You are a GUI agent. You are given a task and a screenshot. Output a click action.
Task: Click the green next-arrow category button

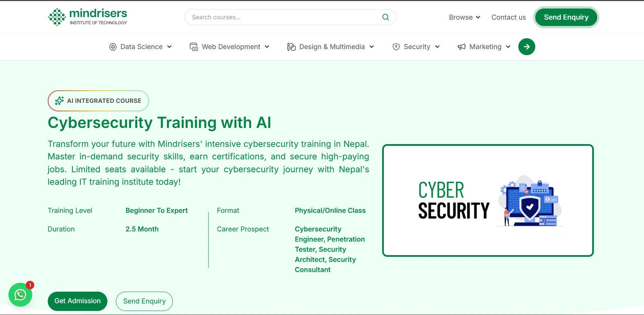[x=527, y=47]
